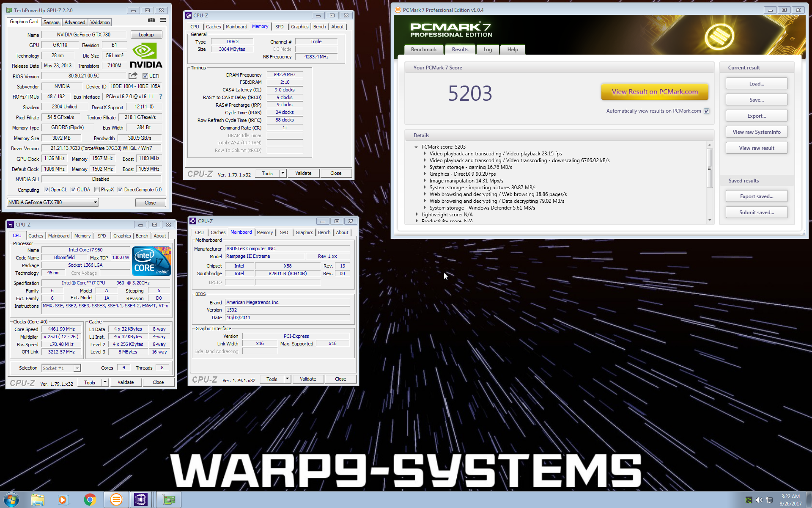Collapse the PCMark score 5203 tree node
The image size is (812, 508).
[416, 147]
